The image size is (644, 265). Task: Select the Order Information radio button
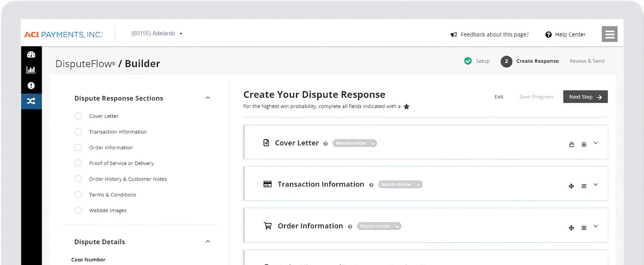pyautogui.click(x=78, y=147)
